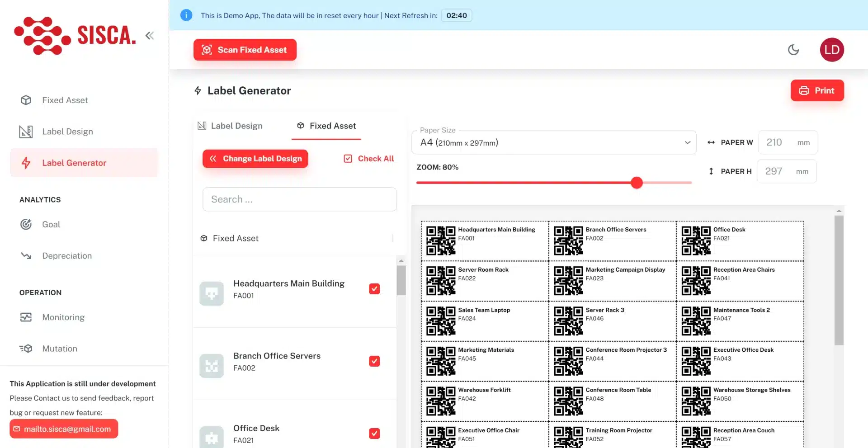Click QR code for Marketing Campaign Display label

(x=569, y=281)
